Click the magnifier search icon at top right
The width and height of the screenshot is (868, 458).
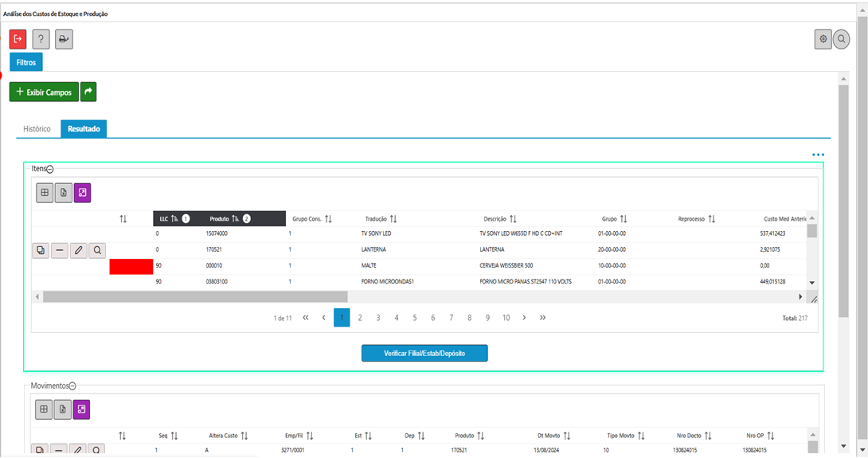click(x=841, y=39)
